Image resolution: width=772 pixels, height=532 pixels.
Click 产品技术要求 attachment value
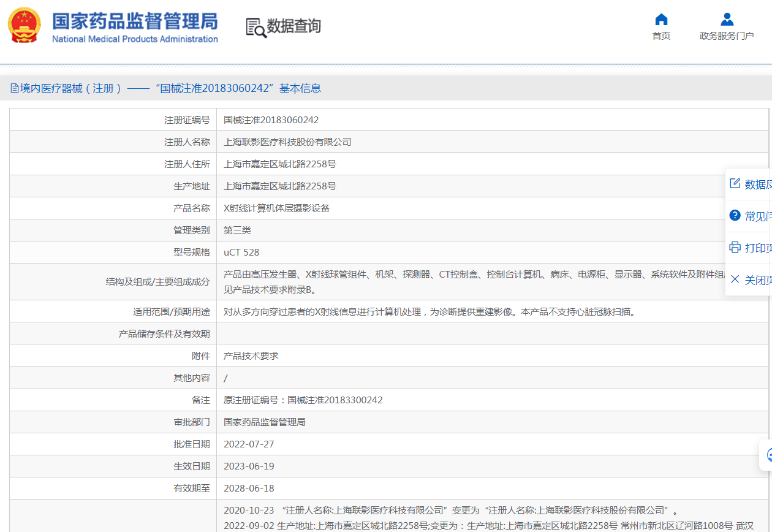click(x=251, y=356)
